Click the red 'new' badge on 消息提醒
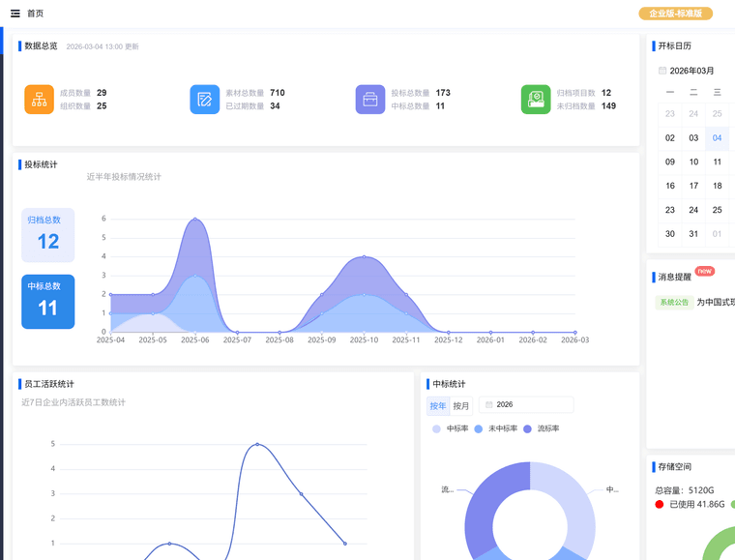This screenshot has height=560, width=735. click(705, 272)
